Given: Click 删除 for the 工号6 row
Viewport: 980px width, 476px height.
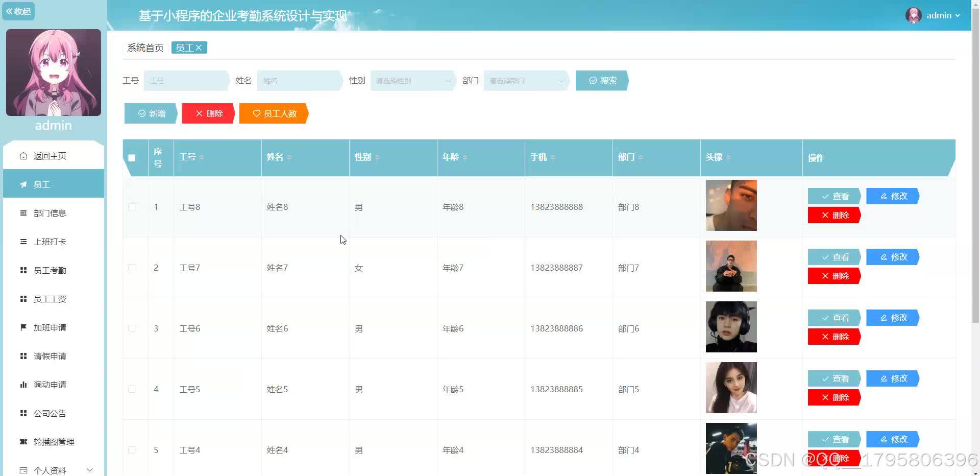Looking at the screenshot, I should [835, 337].
